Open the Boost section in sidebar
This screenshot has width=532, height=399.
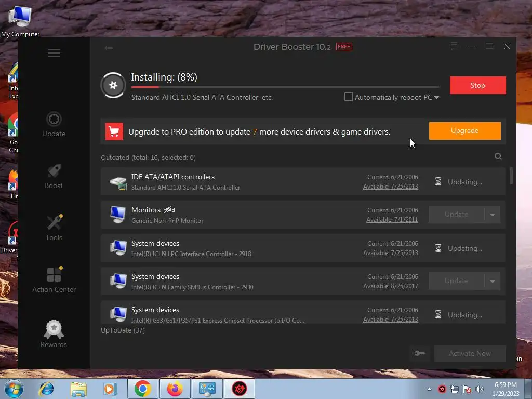pyautogui.click(x=54, y=177)
